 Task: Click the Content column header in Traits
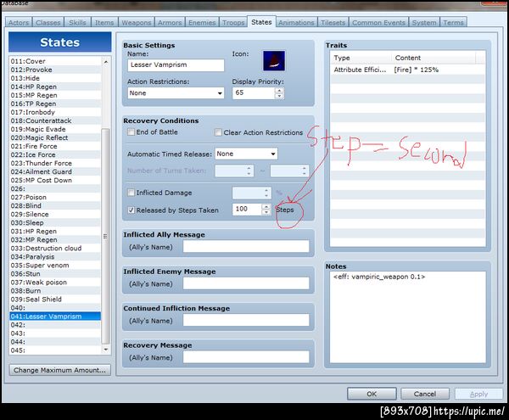tap(433, 58)
